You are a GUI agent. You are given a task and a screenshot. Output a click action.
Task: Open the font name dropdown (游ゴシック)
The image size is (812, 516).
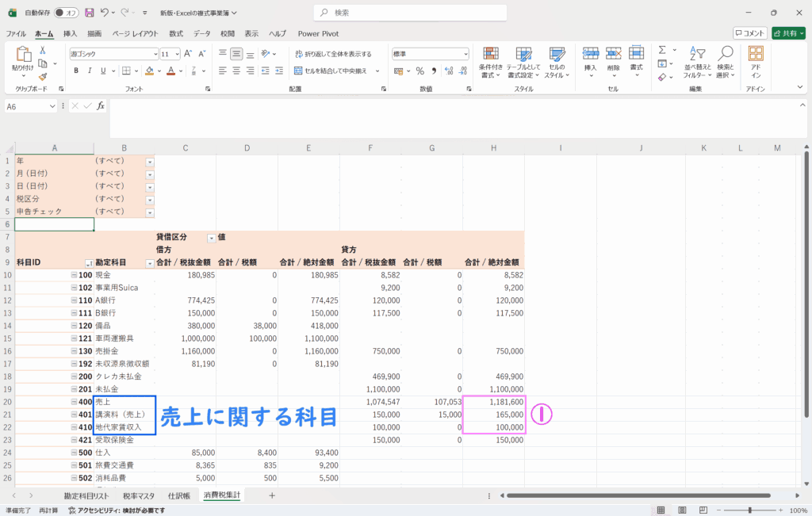pos(155,54)
